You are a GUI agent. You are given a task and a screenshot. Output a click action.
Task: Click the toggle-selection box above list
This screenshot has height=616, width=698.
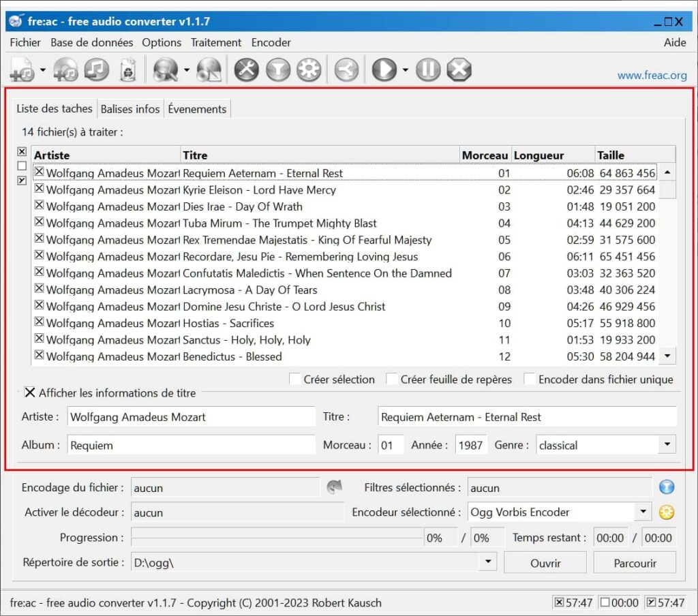click(x=22, y=181)
